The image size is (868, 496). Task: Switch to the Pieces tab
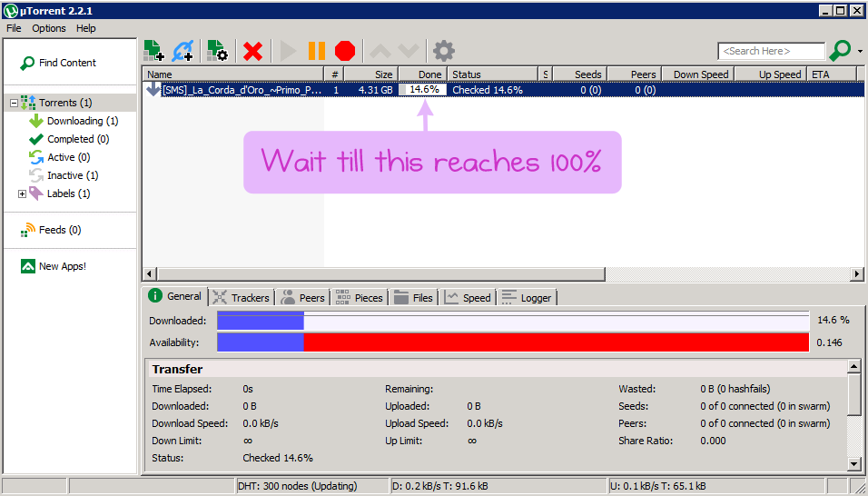[360, 298]
